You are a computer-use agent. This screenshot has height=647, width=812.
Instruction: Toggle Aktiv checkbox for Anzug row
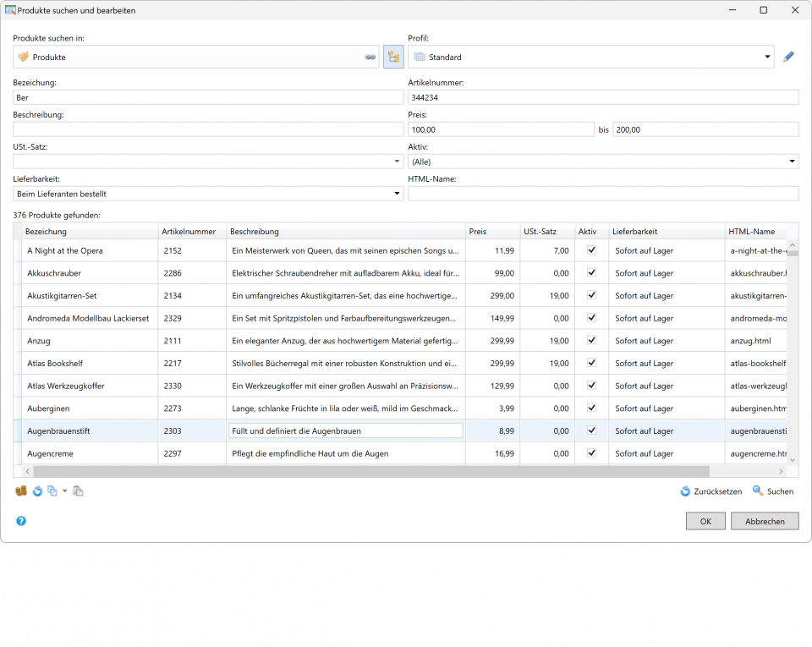point(591,341)
